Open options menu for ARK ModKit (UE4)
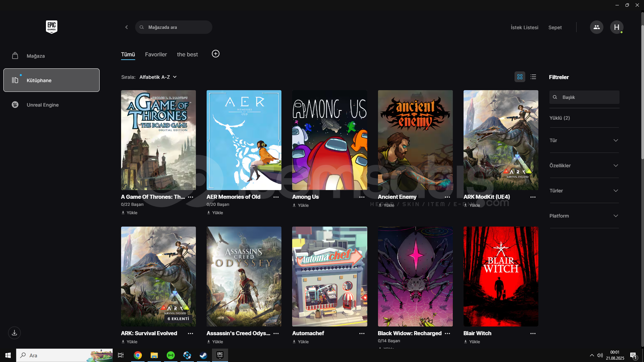The height and width of the screenshot is (362, 644). [533, 197]
